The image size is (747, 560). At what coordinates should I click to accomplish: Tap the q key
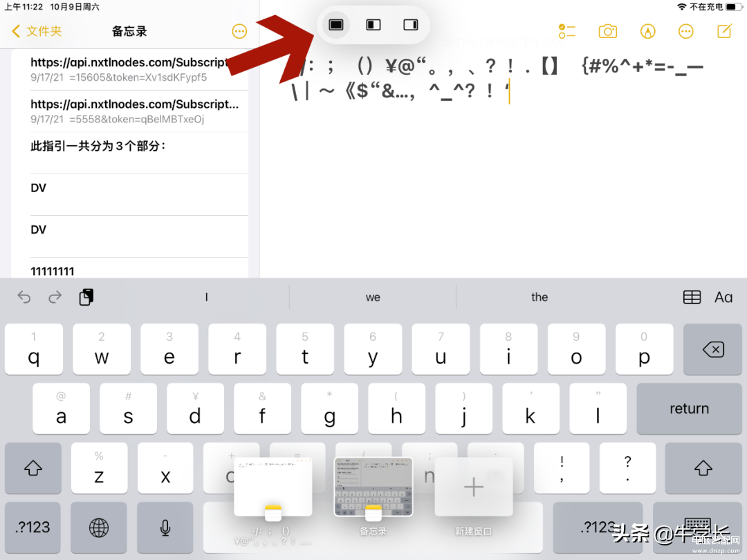(34, 349)
